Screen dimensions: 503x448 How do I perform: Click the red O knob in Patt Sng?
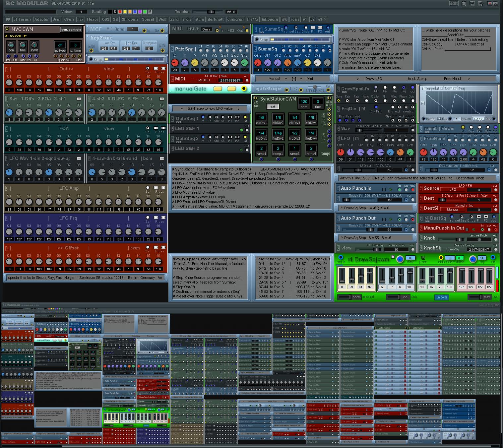pyautogui.click(x=175, y=63)
